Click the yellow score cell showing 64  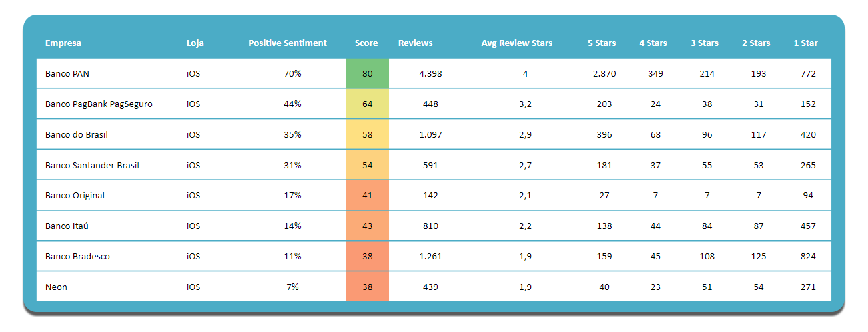(367, 104)
